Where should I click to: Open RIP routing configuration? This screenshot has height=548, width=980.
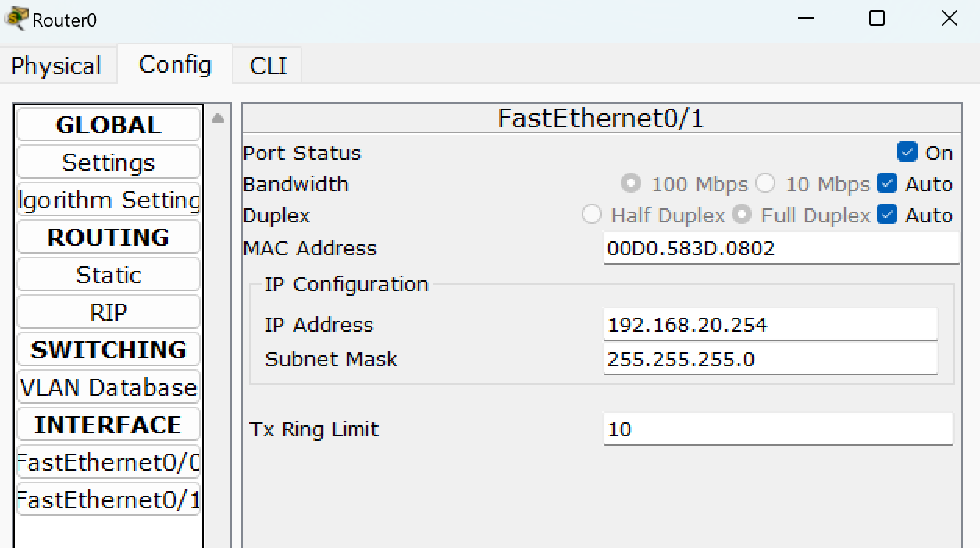tap(109, 312)
